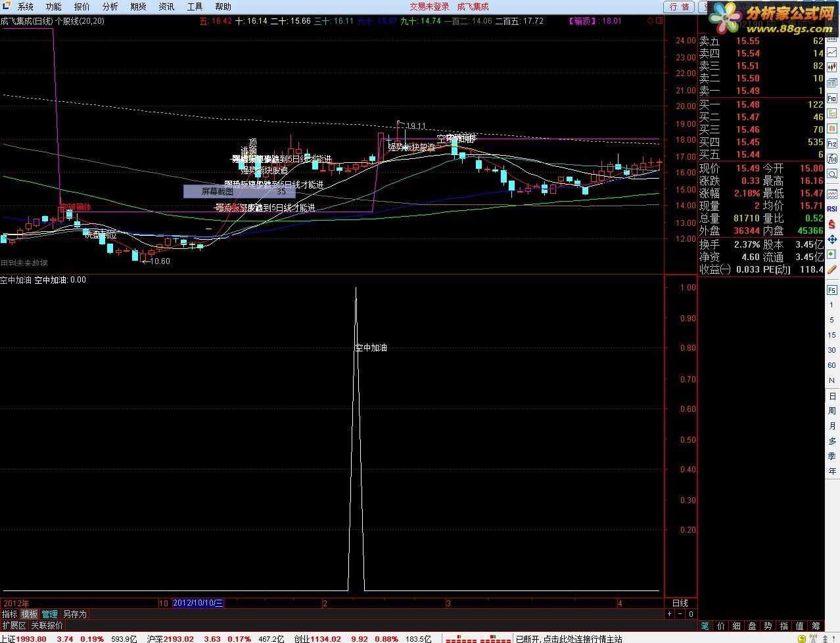Open the 报价 menu
Screen dimensions: 840x643
click(82, 7)
